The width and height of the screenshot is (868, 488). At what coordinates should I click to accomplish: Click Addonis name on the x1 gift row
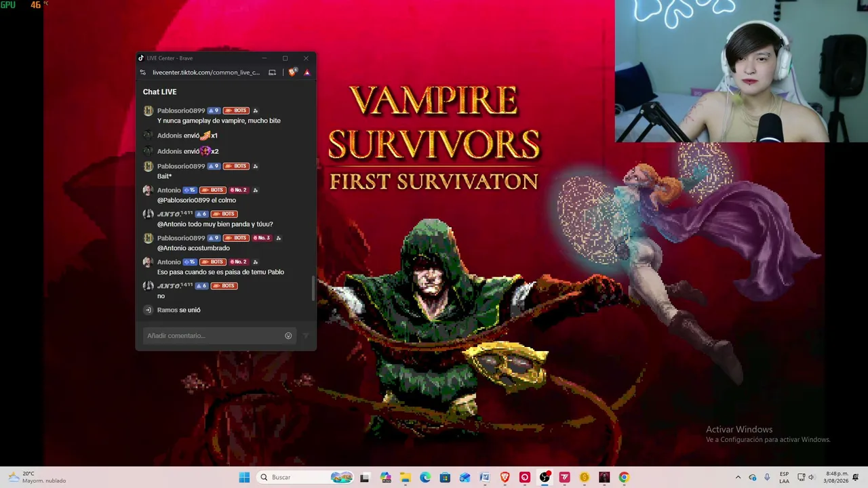(x=170, y=136)
